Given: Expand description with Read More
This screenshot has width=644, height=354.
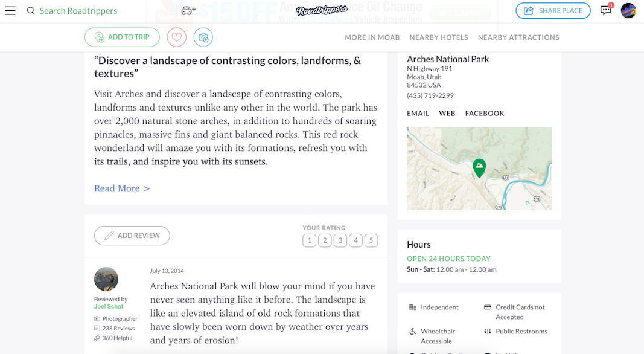Looking at the screenshot, I should 122,188.
